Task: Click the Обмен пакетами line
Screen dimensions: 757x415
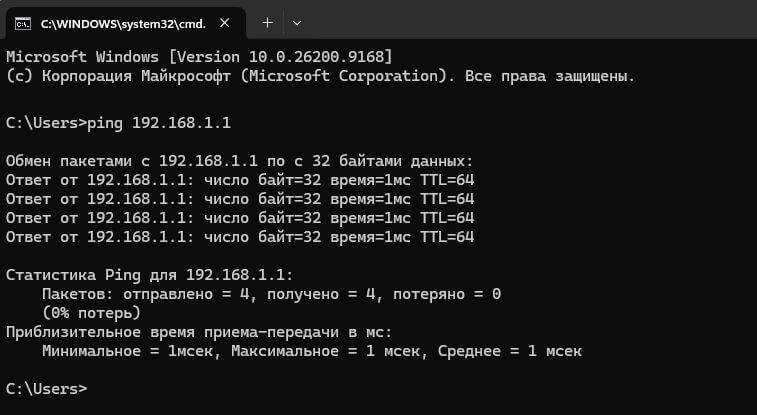Action: point(240,161)
